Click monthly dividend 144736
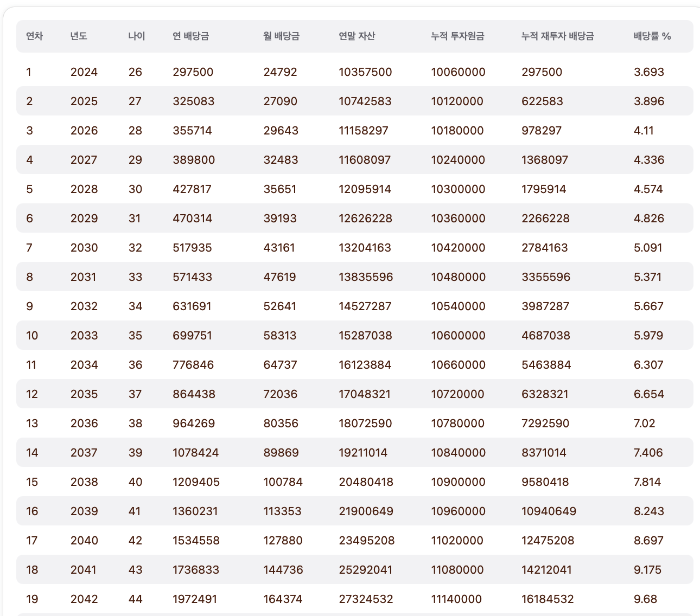The height and width of the screenshot is (616, 700). click(283, 570)
